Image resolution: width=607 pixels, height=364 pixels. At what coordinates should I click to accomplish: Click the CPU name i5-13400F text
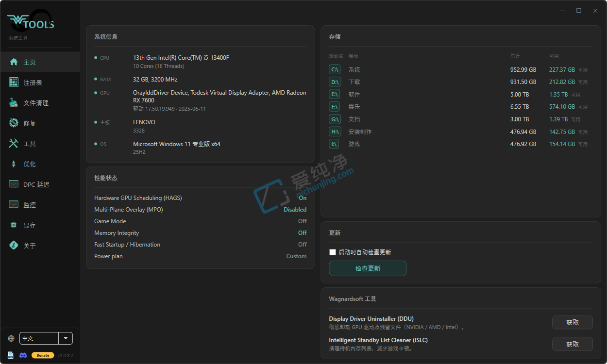181,58
